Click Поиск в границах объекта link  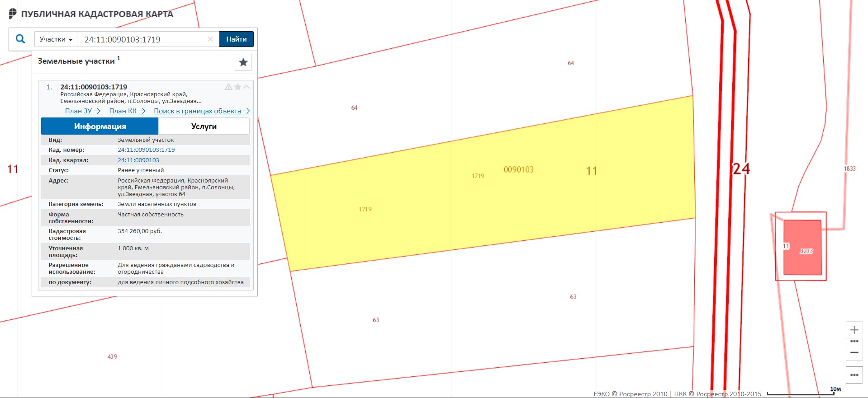coord(202,111)
